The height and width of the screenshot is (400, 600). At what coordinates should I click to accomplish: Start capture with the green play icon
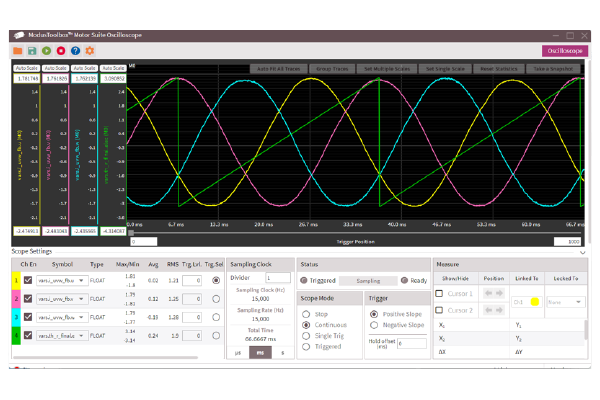pos(47,50)
